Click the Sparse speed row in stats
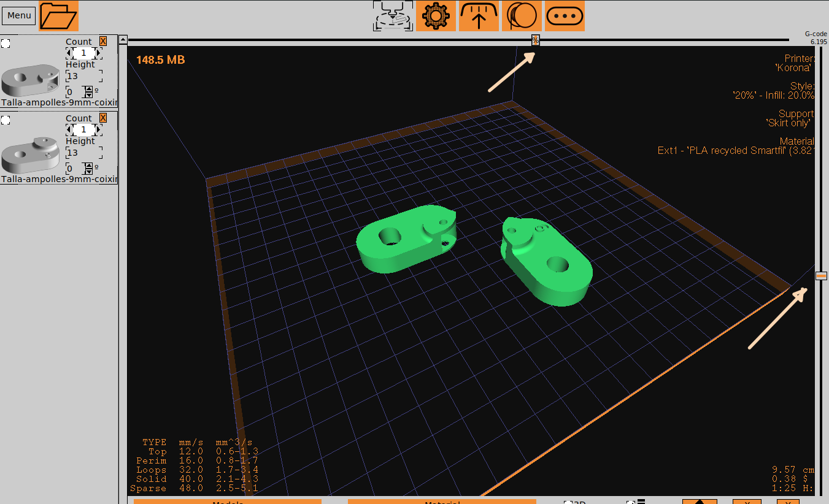This screenshot has height=504, width=829. click(x=194, y=489)
